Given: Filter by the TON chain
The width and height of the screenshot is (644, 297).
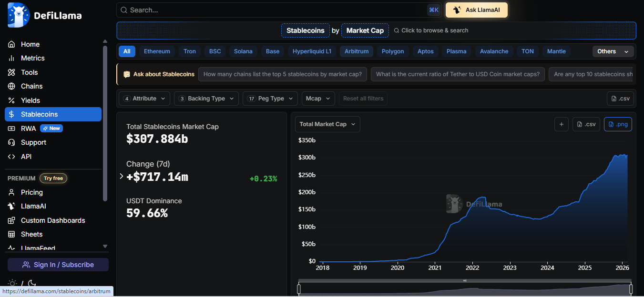Looking at the screenshot, I should coord(528,51).
